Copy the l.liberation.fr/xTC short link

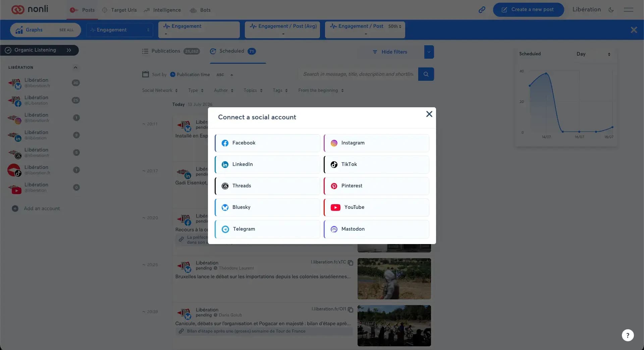(x=351, y=263)
